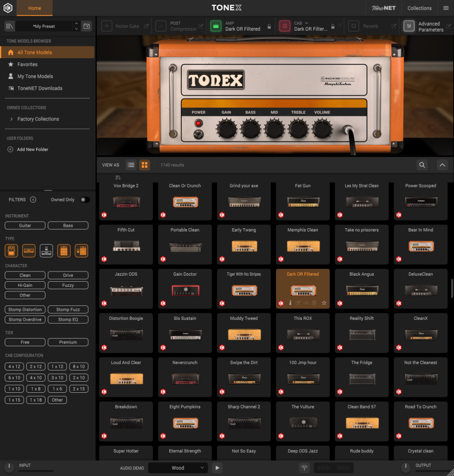Screen dimensions: 454x476
Task: Open the My Preset selector
Action: pos(44,26)
